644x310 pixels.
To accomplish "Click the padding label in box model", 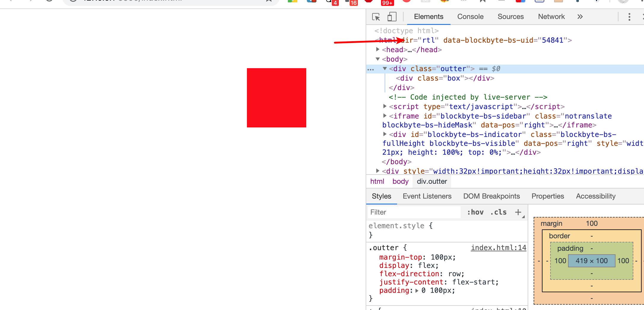I will (x=570, y=248).
